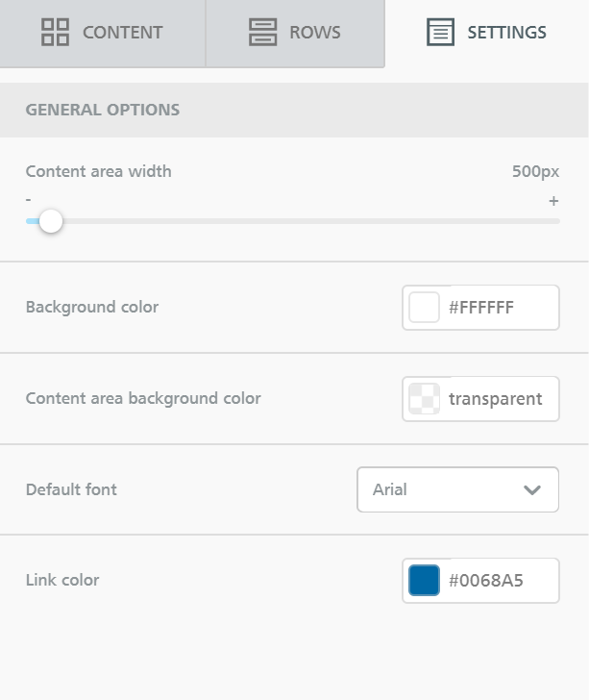Viewport: 589px width, 700px height.
Task: Select the SETTINGS tab
Action: [x=487, y=34]
